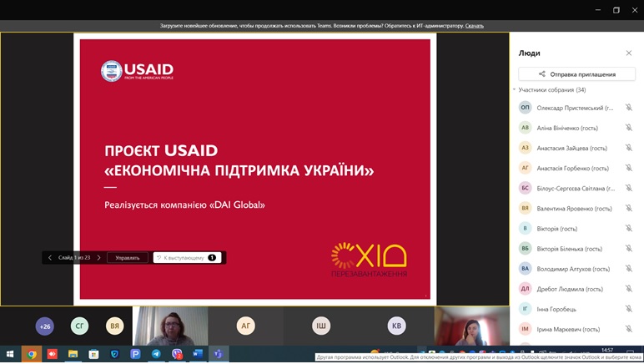This screenshot has height=364, width=644.
Task: Restore down the Teams window
Action: pos(616,10)
